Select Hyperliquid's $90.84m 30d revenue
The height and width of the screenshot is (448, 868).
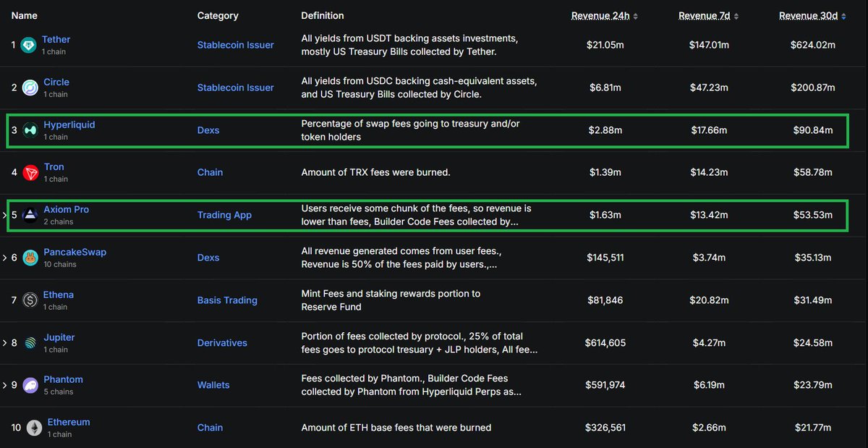pyautogui.click(x=813, y=130)
